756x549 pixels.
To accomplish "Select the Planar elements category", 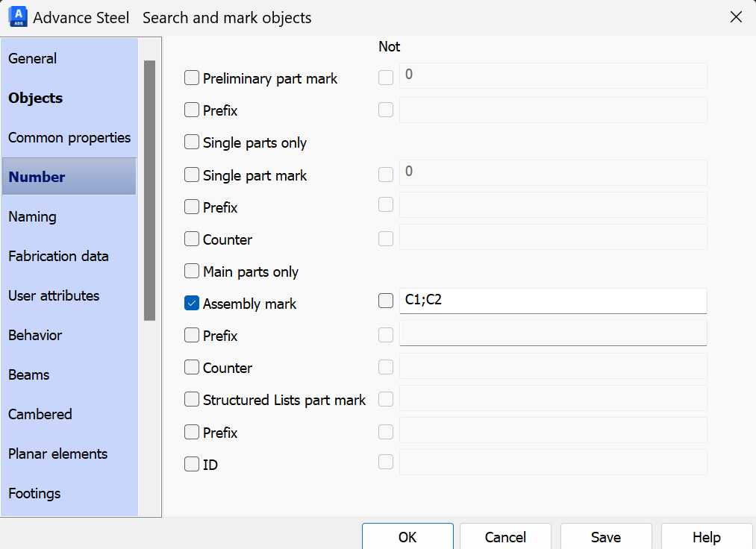I will 58,454.
